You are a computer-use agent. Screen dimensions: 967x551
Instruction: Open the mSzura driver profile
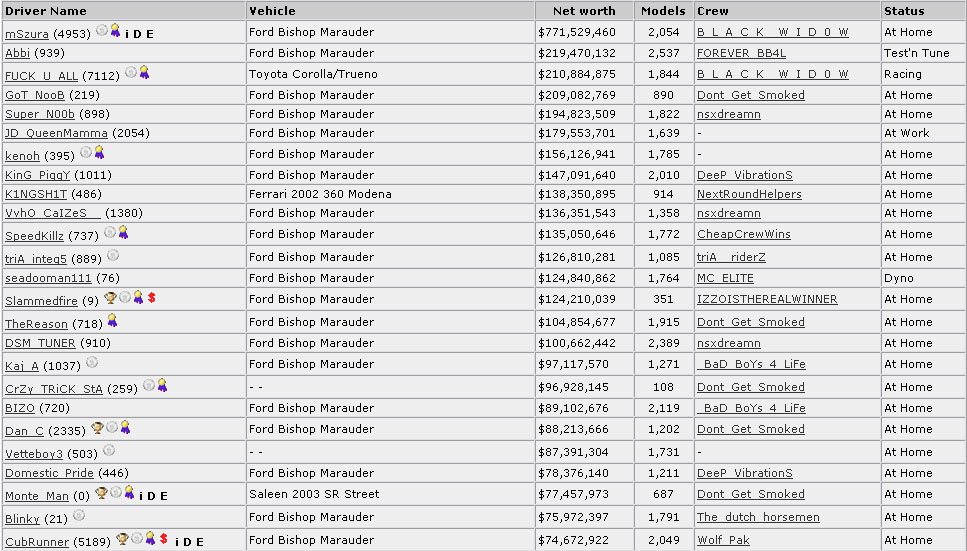(27, 33)
